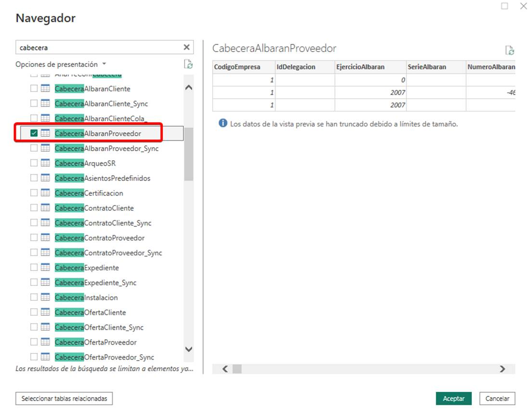The width and height of the screenshot is (532, 414).
Task: Click Seleccionar tablas relacionadas button
Action: click(x=64, y=399)
